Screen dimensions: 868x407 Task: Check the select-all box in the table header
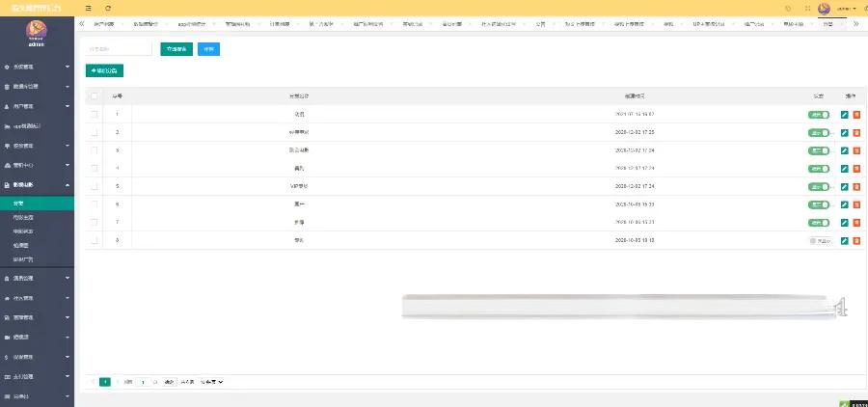(95, 96)
